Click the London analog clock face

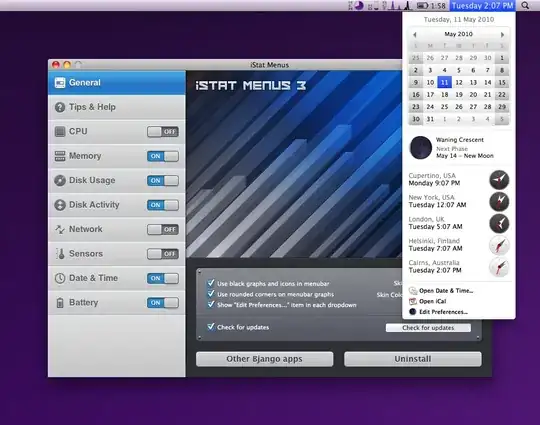499,223
